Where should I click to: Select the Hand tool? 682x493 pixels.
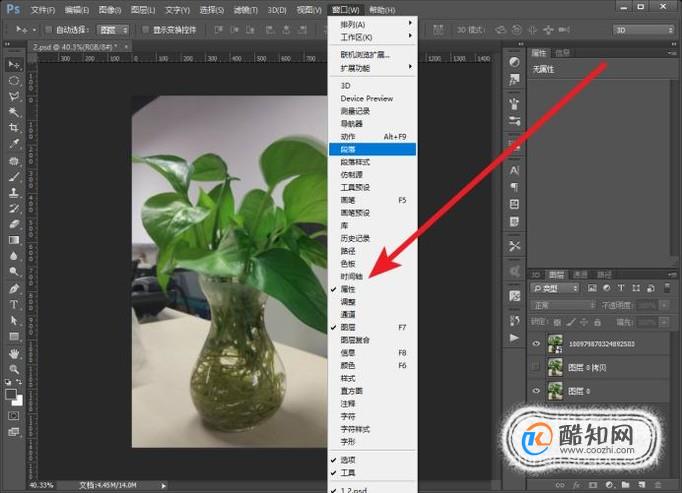14,353
